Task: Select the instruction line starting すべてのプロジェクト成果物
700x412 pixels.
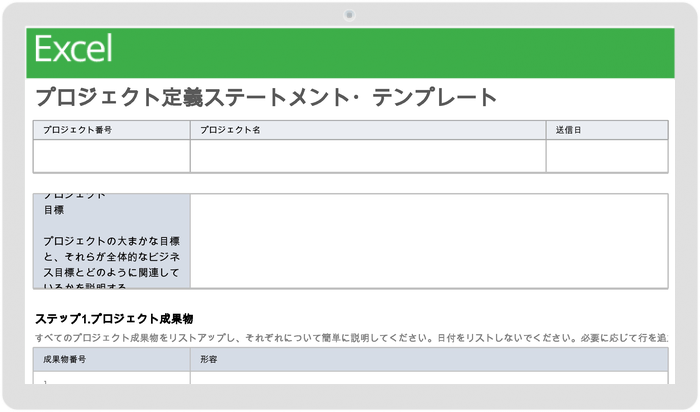Action: pyautogui.click(x=351, y=338)
